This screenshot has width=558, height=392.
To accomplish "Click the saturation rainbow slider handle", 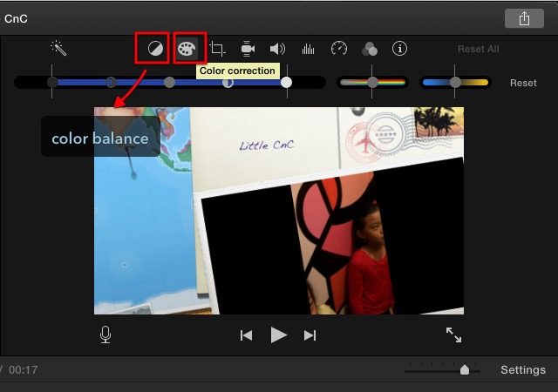I will coord(372,82).
